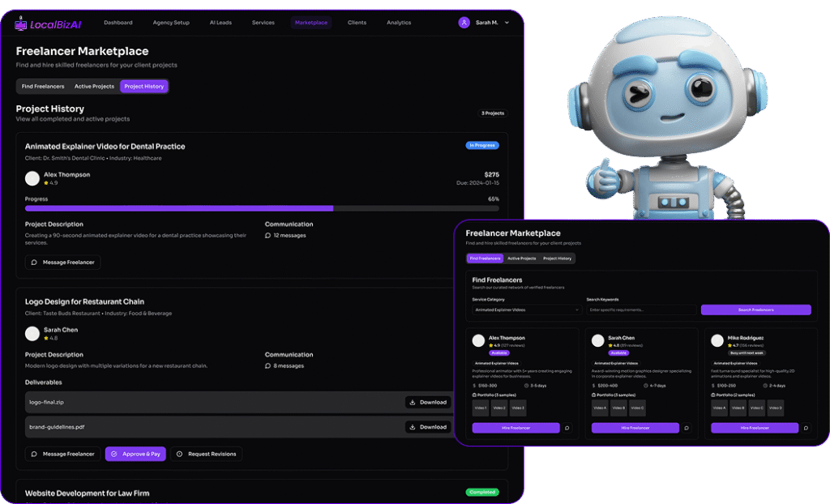Open the Video 2 portfolio thumbnail
The width and height of the screenshot is (830, 504).
(499, 408)
